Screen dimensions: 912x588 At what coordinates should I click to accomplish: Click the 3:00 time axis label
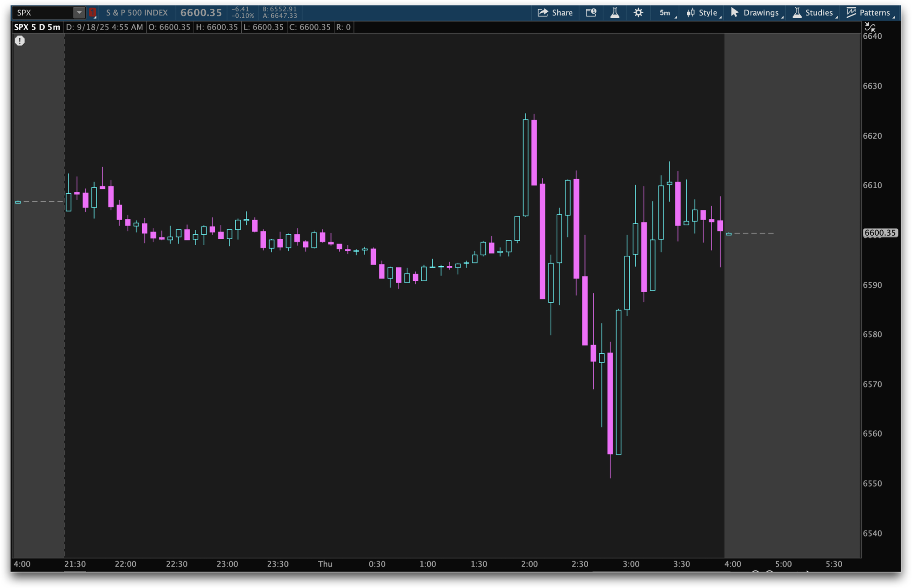click(x=631, y=564)
